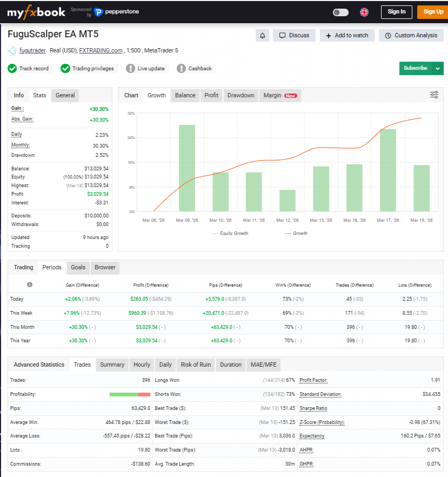Viewport: 448px width, 477px height.
Task: Select the Growth chart tab
Action: (157, 96)
